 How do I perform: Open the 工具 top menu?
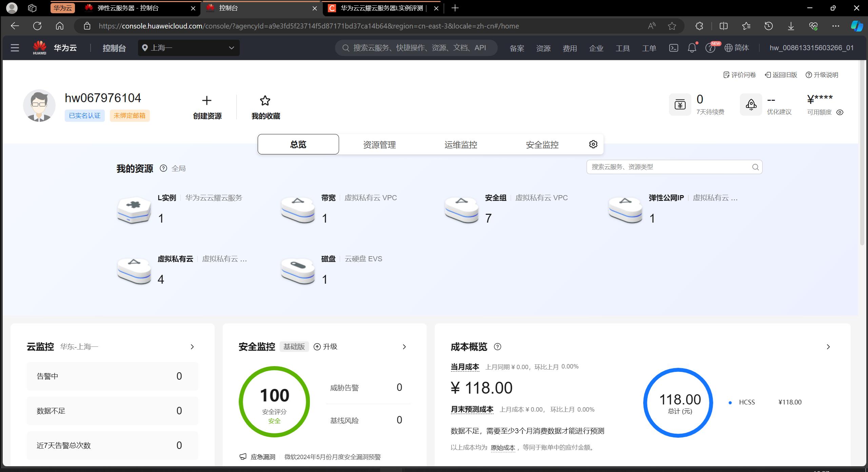click(x=623, y=48)
